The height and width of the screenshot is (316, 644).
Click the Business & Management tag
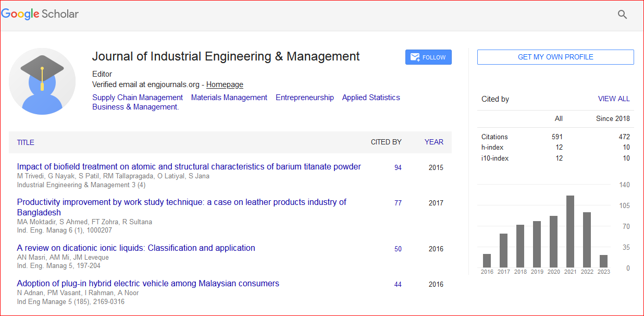[135, 107]
